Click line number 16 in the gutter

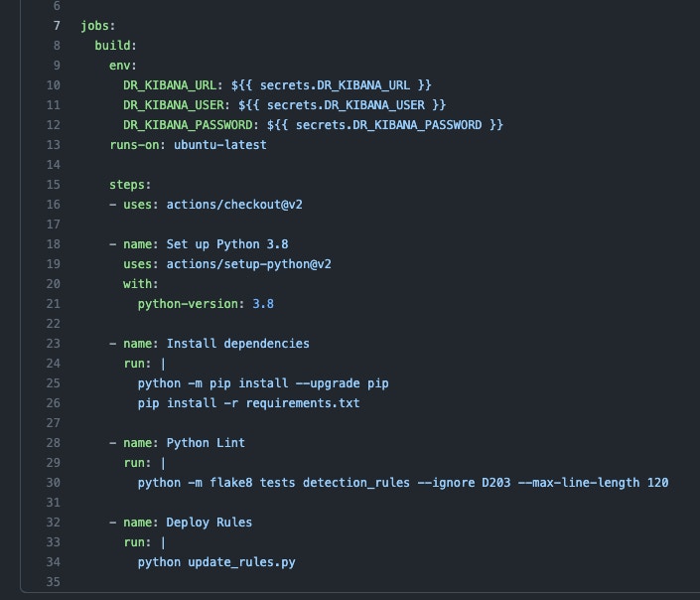tap(53, 205)
